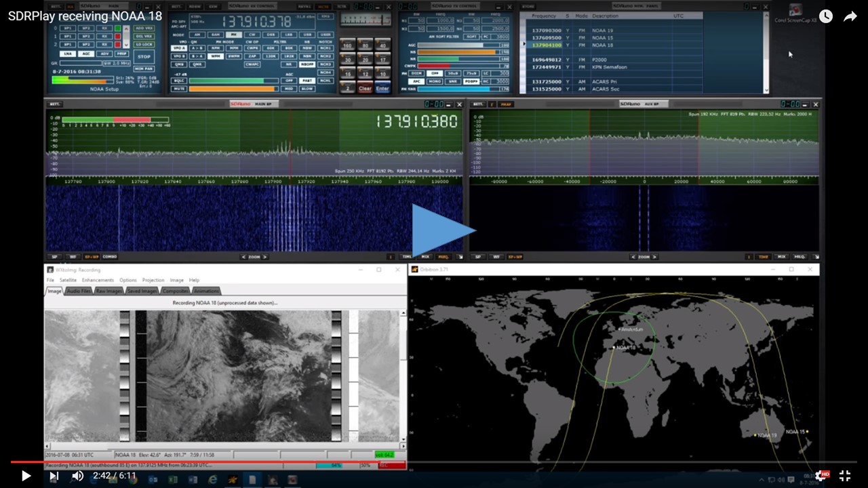Select FM mode in SDRuno RX Control

click(234, 35)
